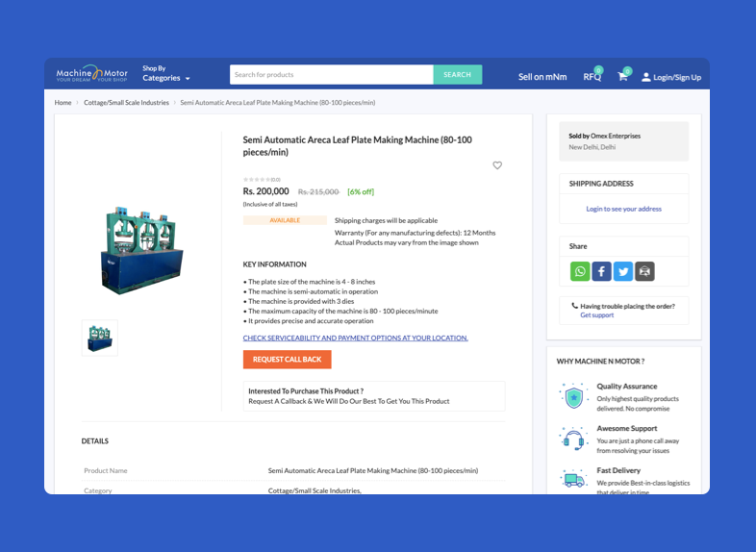This screenshot has width=756, height=552.
Task: Click the main product image
Action: (141, 249)
